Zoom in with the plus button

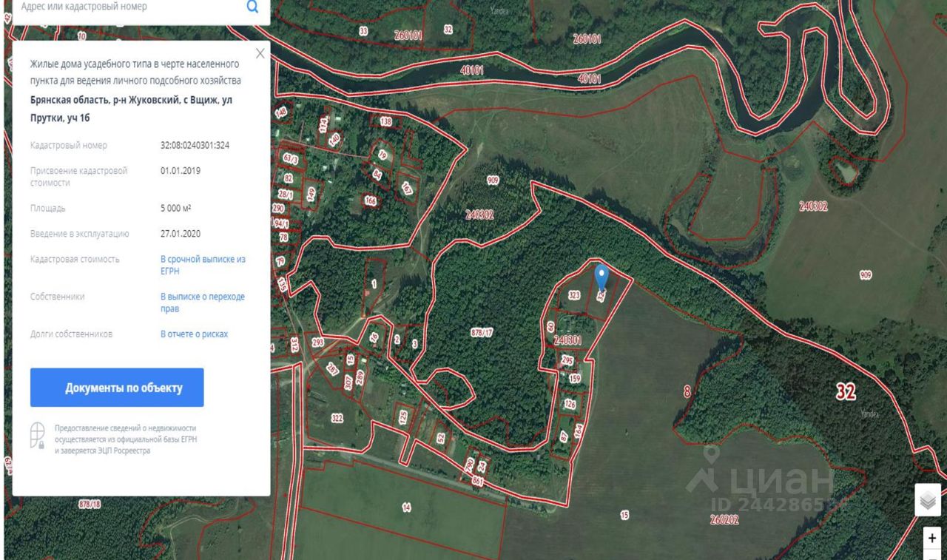click(x=931, y=539)
